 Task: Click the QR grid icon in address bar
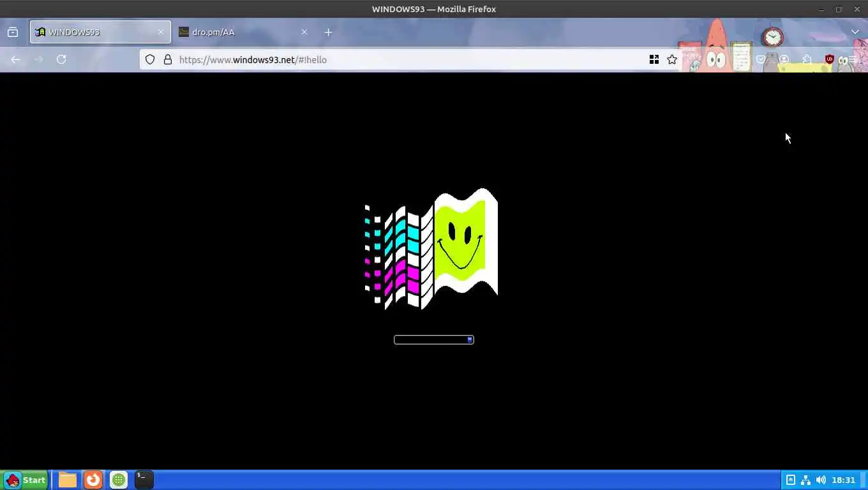[654, 59]
